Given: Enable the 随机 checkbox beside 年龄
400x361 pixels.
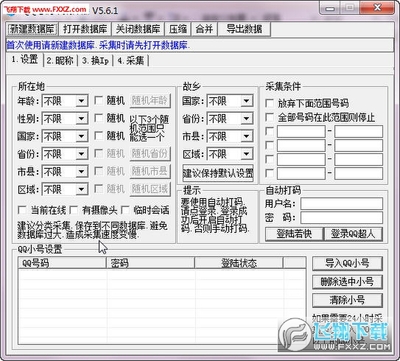Looking at the screenshot, I should click(x=99, y=100).
